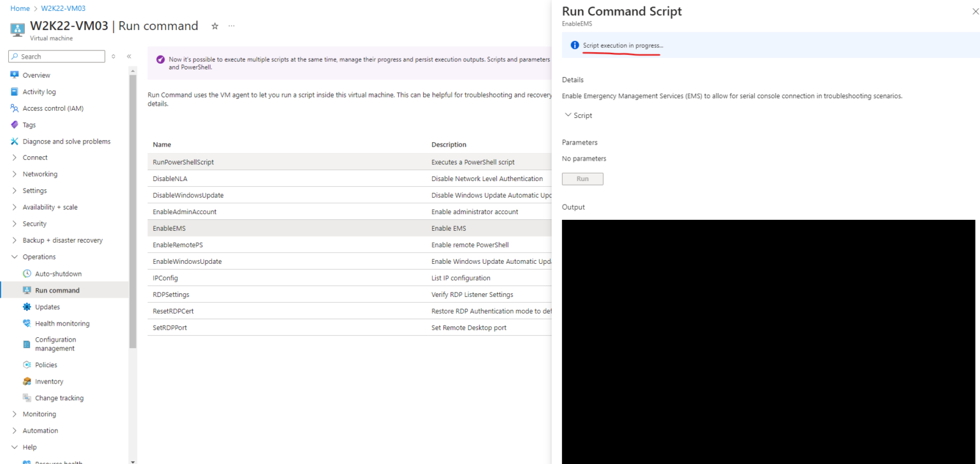This screenshot has width=980, height=464.
Task: Favorite this page using the star icon
Action: [x=215, y=26]
